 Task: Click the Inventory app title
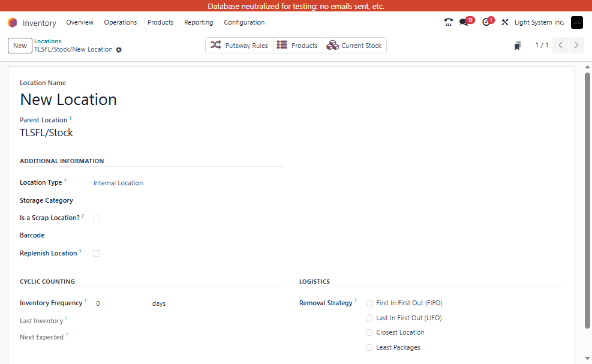[x=39, y=23]
